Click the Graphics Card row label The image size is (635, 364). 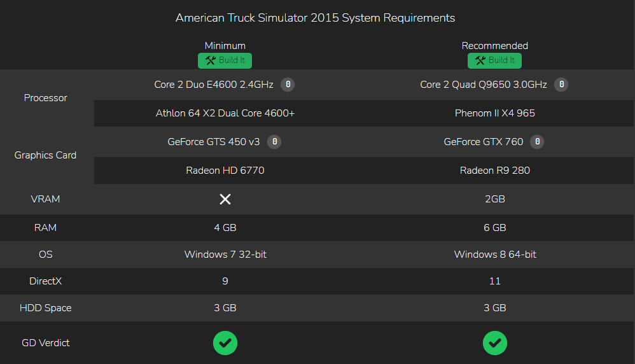[x=45, y=155]
